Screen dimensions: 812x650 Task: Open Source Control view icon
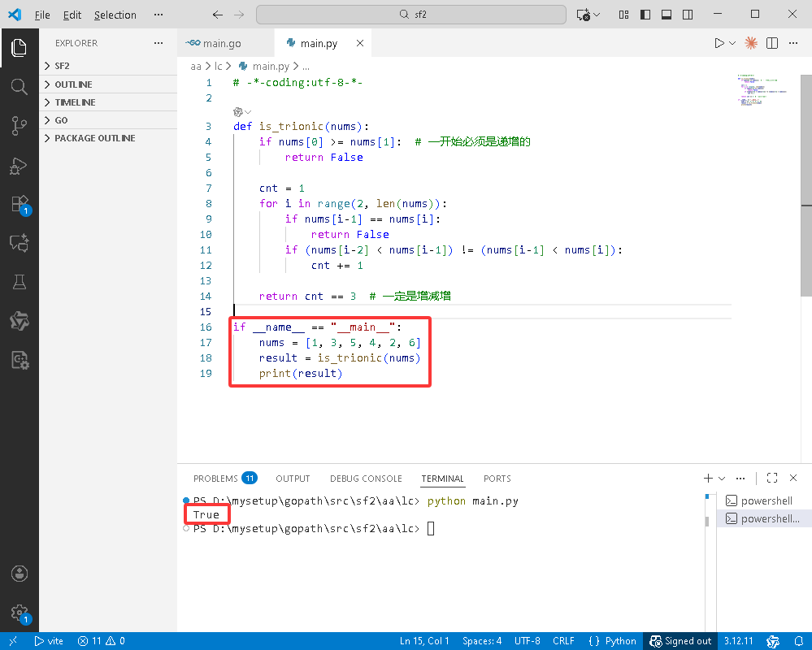20,126
